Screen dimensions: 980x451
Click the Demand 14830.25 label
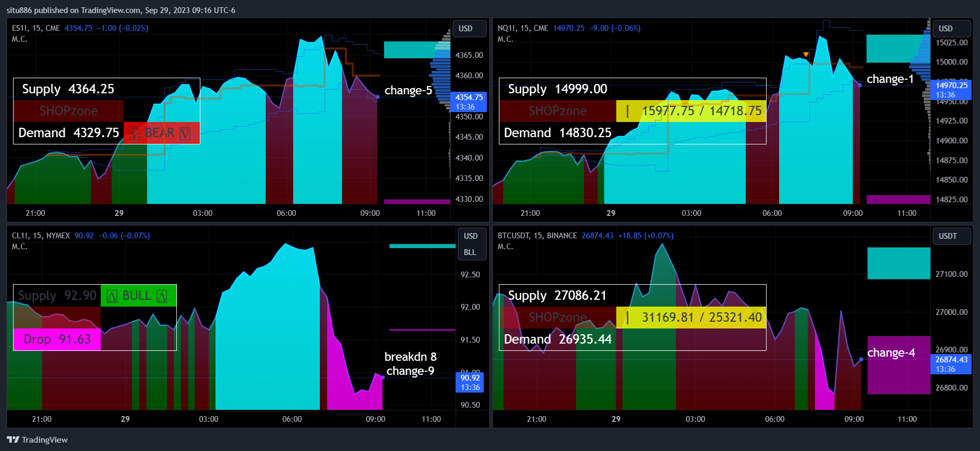(557, 133)
